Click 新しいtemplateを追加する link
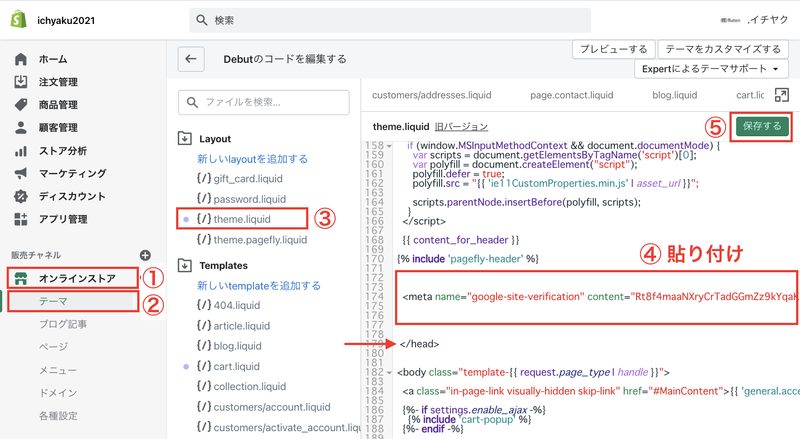Image resolution: width=800 pixels, height=439 pixels. tap(259, 285)
